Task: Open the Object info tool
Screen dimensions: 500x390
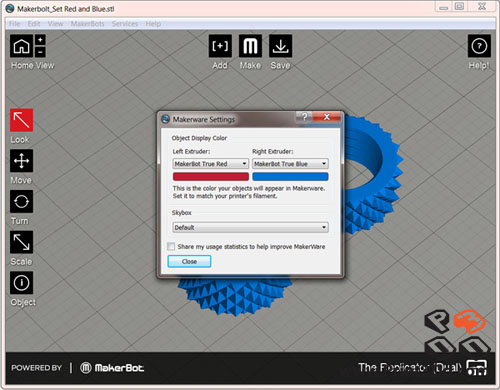Action: (x=21, y=283)
